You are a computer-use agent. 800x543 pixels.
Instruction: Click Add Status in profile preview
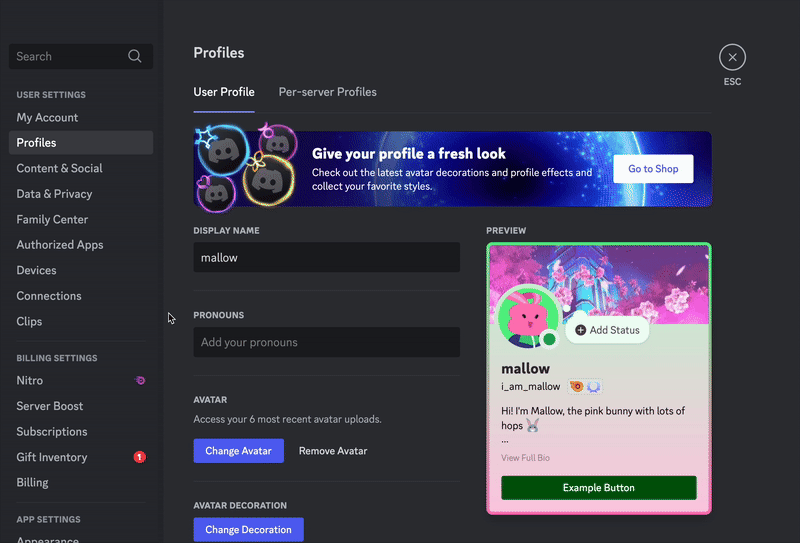607,330
